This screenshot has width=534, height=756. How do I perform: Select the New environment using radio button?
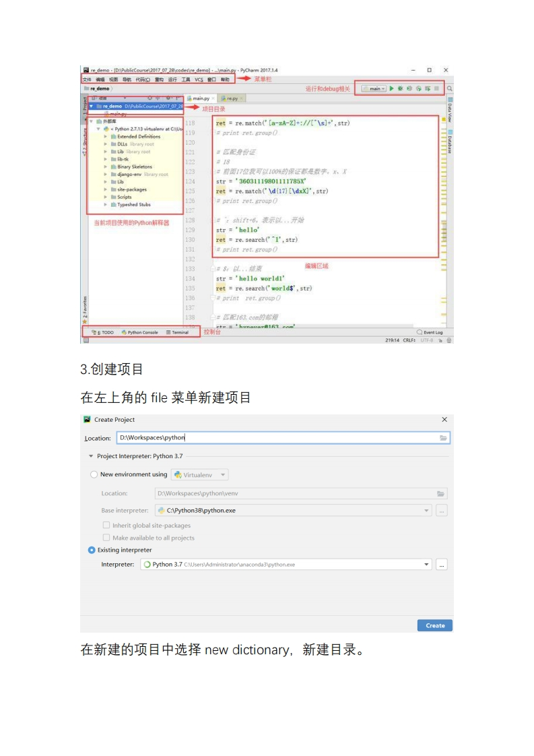[94, 474]
